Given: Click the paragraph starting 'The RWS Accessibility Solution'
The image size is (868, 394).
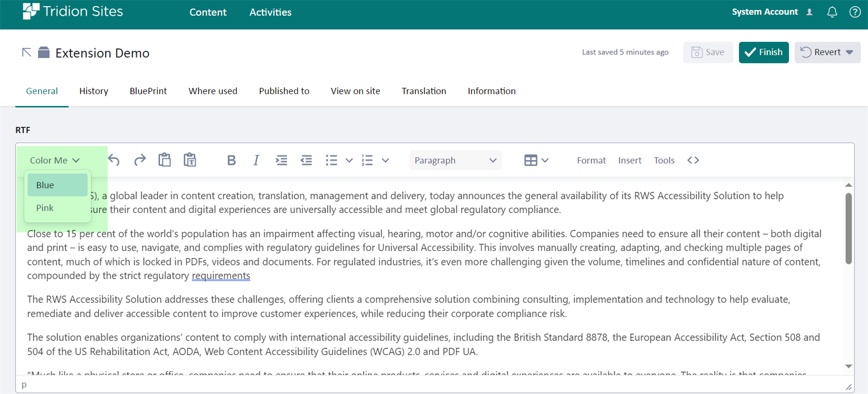Looking at the screenshot, I should (409, 306).
